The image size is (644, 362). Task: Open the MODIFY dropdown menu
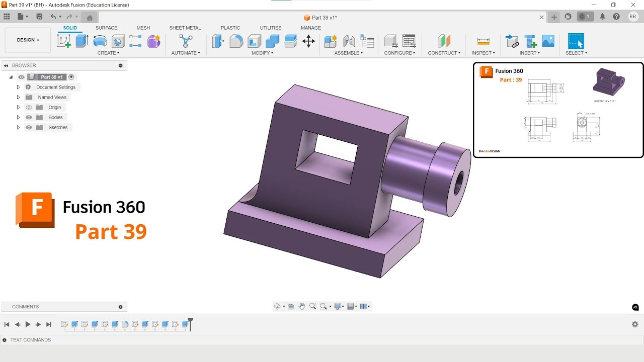coord(263,53)
